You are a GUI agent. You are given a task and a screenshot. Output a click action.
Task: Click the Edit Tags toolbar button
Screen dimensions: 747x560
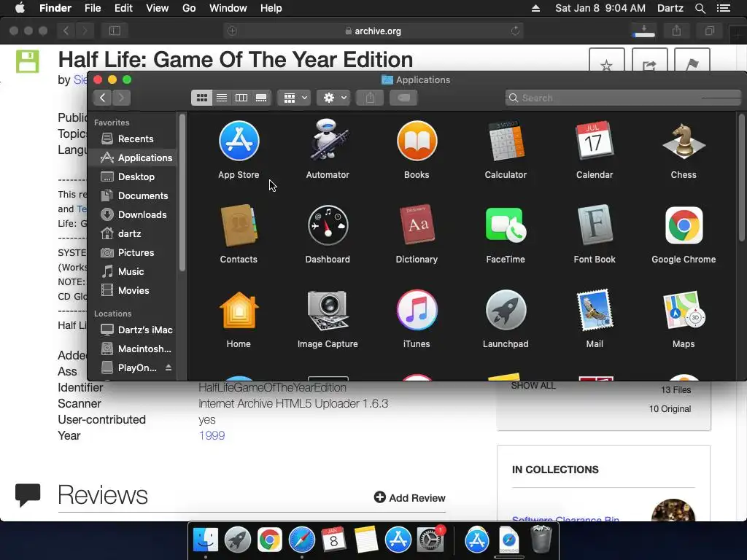click(x=403, y=98)
